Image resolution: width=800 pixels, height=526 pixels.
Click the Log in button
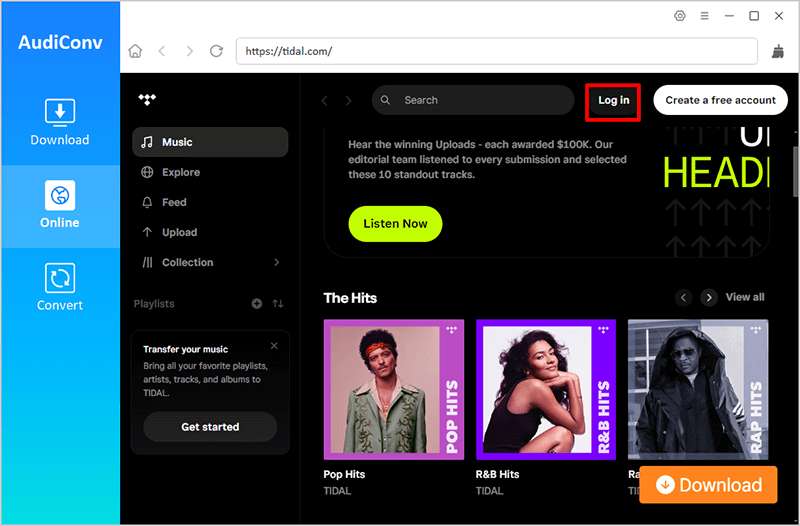[x=614, y=100]
